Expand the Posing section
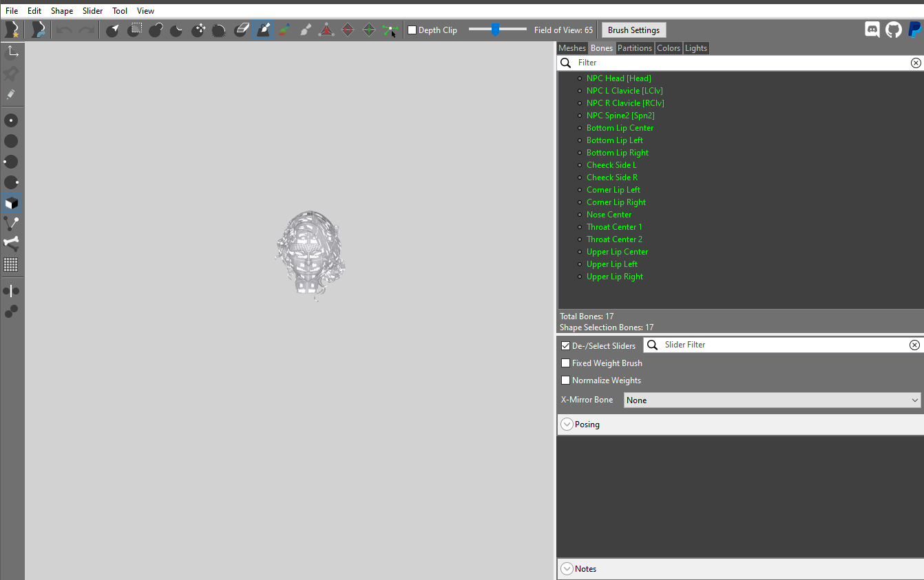924x580 pixels. click(567, 425)
